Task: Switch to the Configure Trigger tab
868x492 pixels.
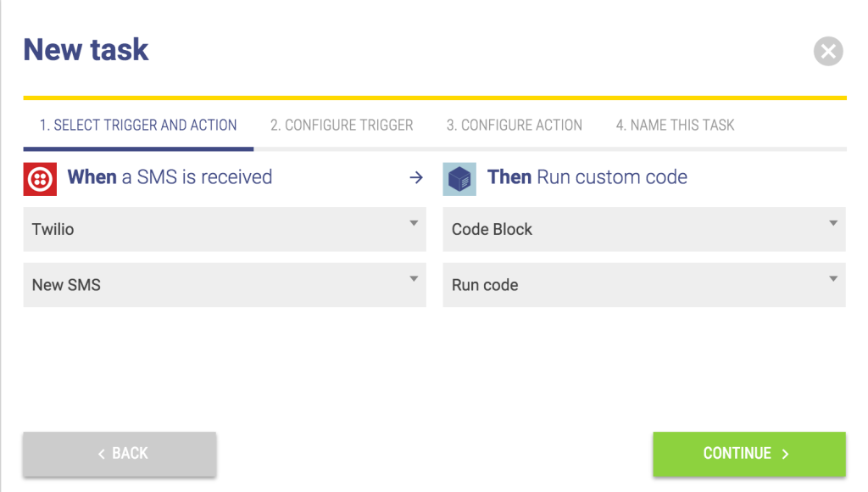Action: (x=342, y=126)
